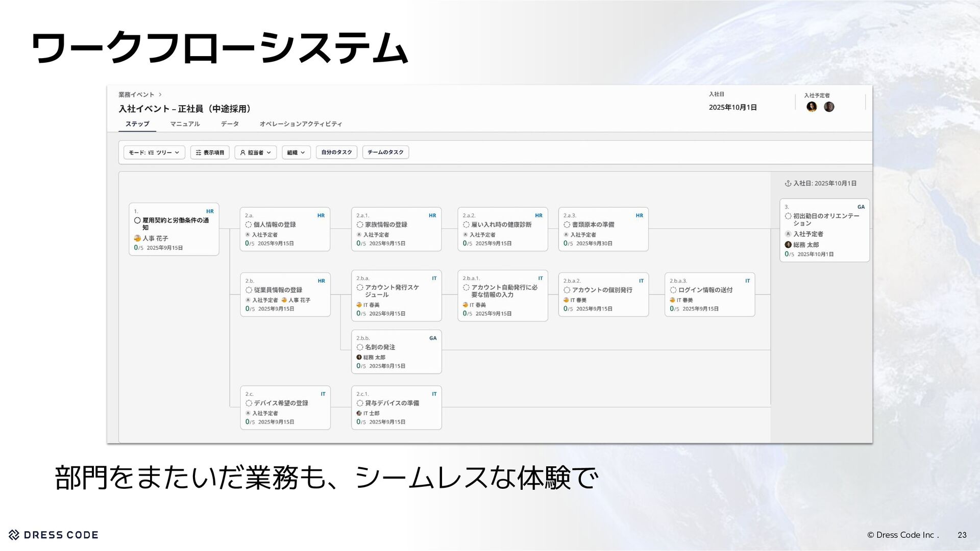The image size is (980, 551).
Task: Click the 自分のタスク button
Action: click(x=336, y=153)
